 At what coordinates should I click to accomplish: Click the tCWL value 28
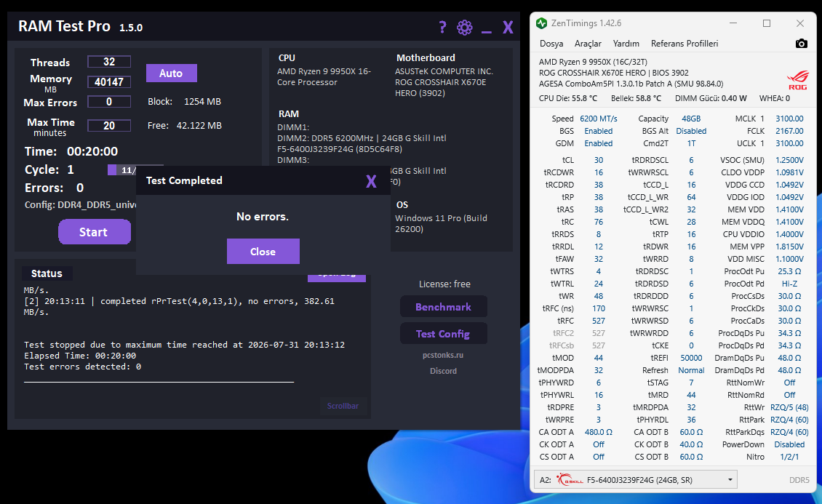coord(692,222)
